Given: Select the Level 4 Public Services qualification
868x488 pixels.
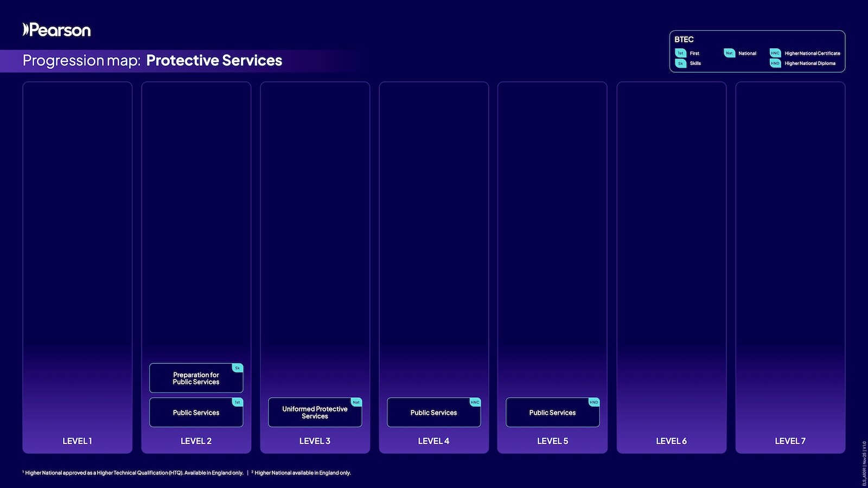Looking at the screenshot, I should click(434, 412).
